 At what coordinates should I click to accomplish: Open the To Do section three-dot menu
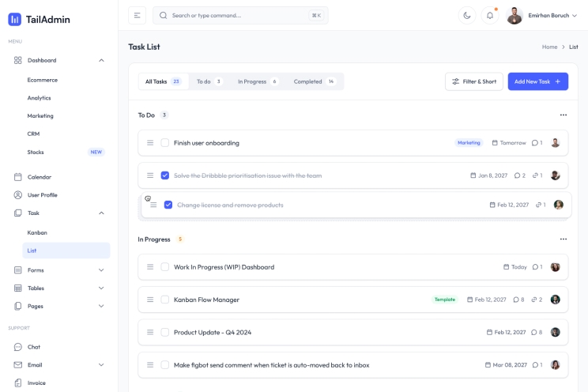tap(563, 115)
